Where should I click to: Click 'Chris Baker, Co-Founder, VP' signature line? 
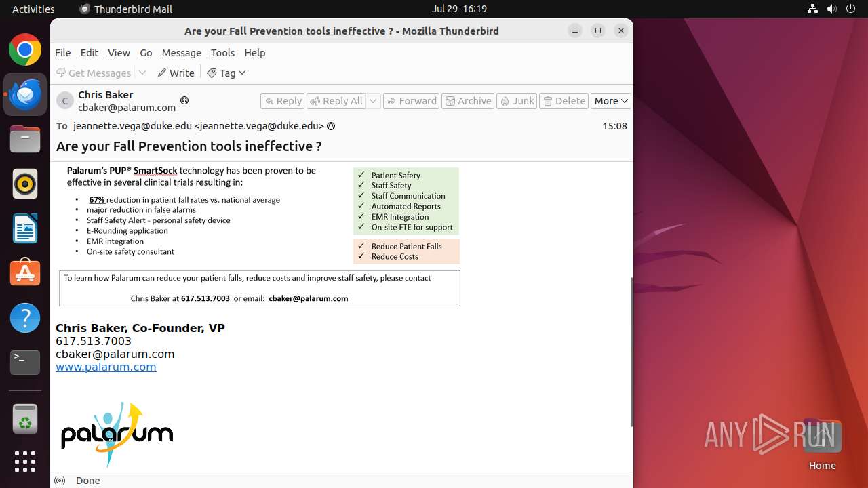click(x=140, y=328)
